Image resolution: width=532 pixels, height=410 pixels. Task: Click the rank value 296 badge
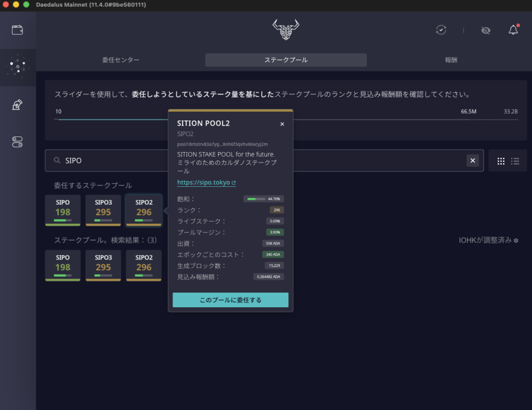pyautogui.click(x=277, y=210)
